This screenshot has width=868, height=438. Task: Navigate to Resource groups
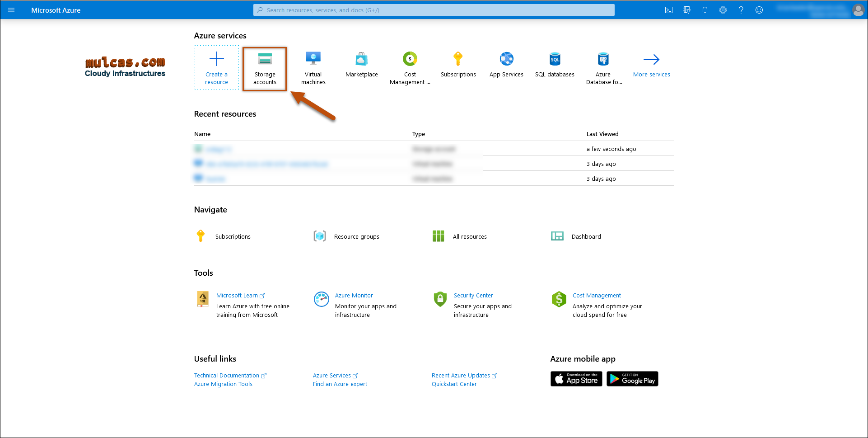pyautogui.click(x=356, y=236)
